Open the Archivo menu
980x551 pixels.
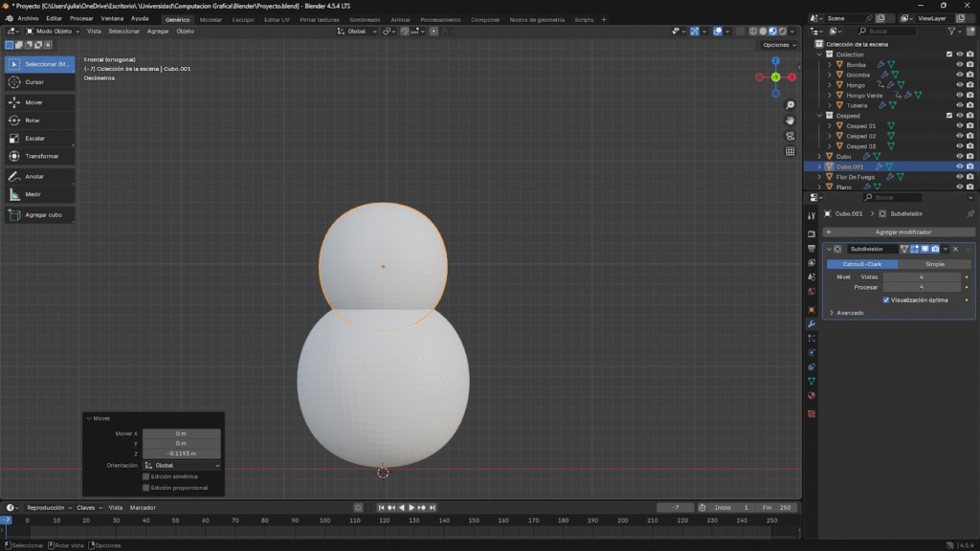28,18
